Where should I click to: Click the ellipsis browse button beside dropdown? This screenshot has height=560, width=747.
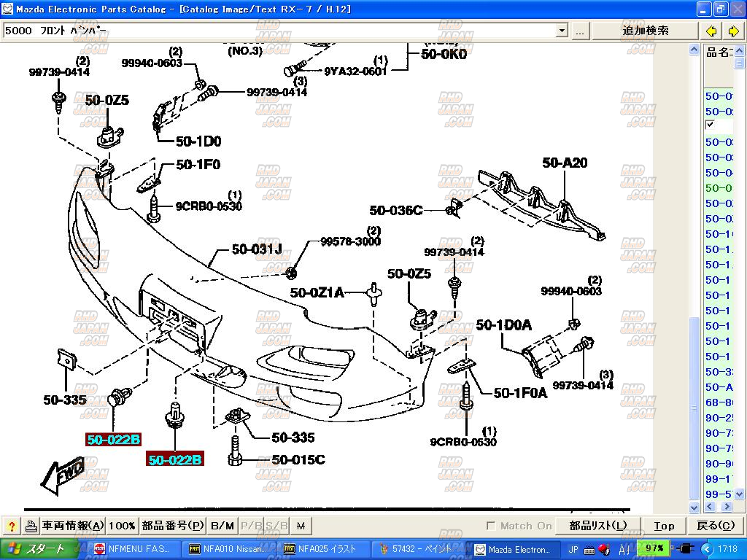tap(579, 31)
